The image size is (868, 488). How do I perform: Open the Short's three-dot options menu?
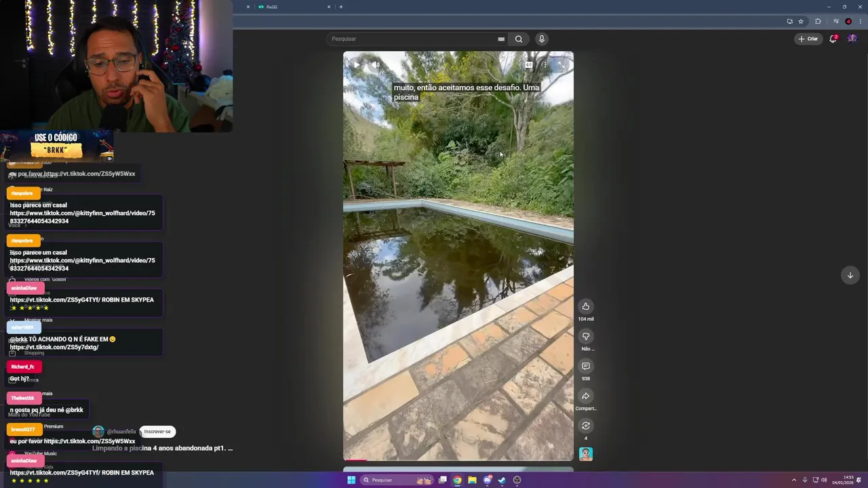tap(545, 65)
